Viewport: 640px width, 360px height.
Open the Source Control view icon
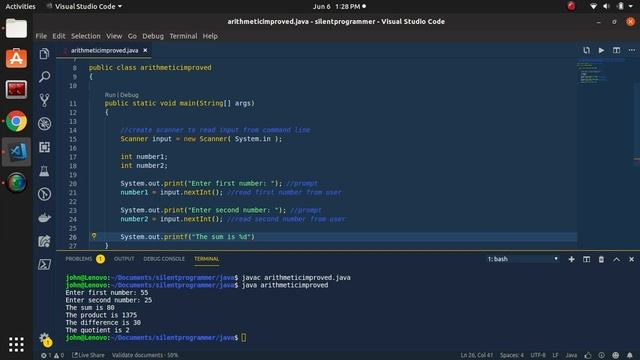44,100
